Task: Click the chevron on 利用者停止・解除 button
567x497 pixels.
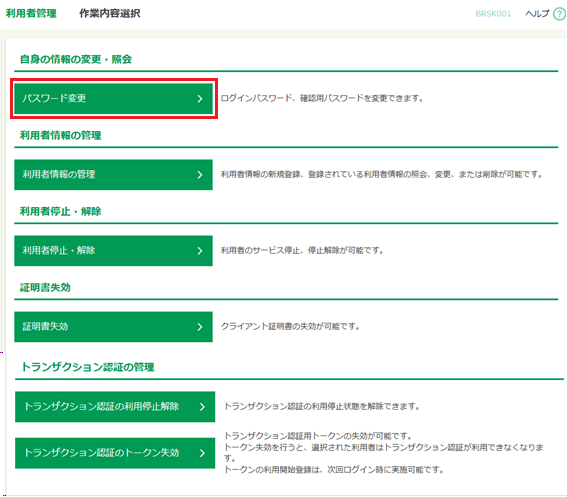Action: (x=200, y=251)
